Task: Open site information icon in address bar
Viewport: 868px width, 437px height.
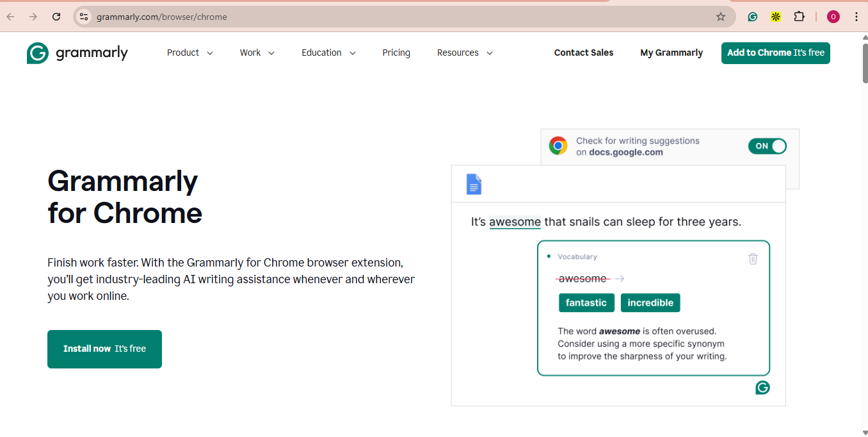Action: point(84,17)
